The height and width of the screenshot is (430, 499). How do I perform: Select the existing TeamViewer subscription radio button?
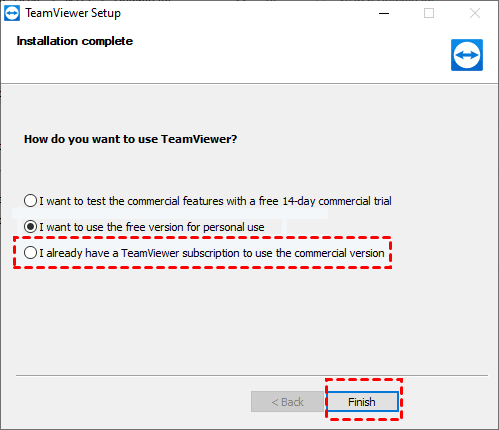click(30, 253)
